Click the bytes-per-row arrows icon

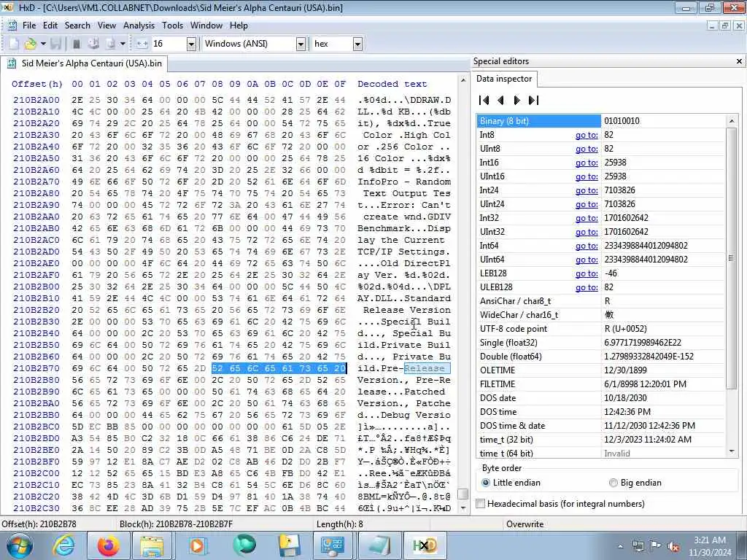coord(142,44)
